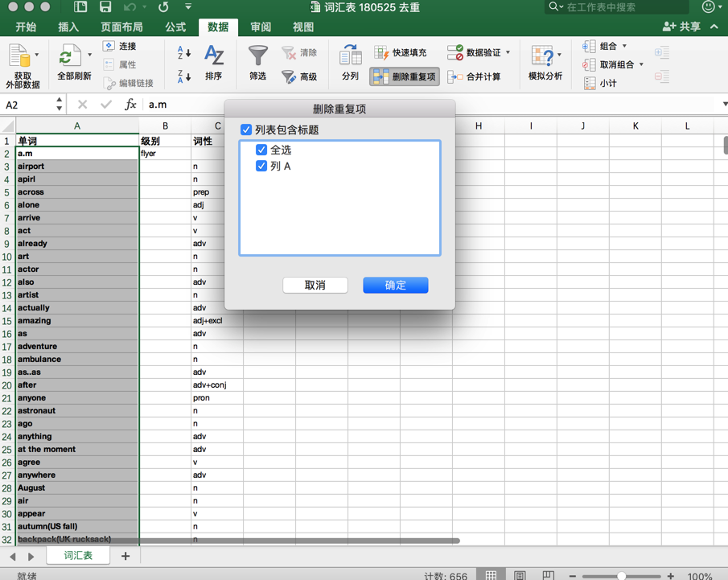Viewport: 728px width, 580px height.
Task: Click the Flash Fill button
Action: tap(401, 52)
